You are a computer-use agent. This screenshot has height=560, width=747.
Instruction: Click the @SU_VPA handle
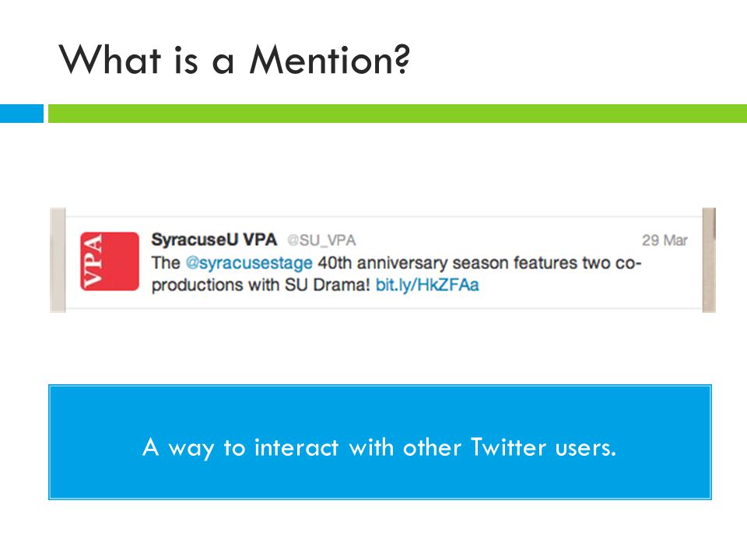[321, 240]
